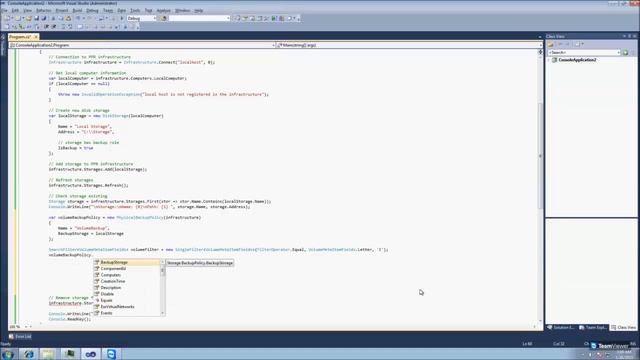Open the TeamViewer taskbar icon
640x360 pixels.
(x=111, y=354)
